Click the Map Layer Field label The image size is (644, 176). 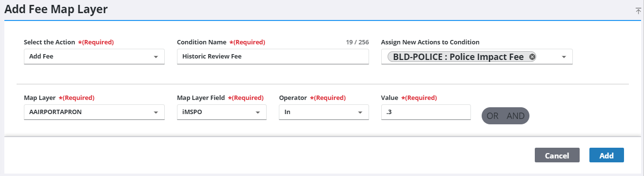(x=201, y=98)
